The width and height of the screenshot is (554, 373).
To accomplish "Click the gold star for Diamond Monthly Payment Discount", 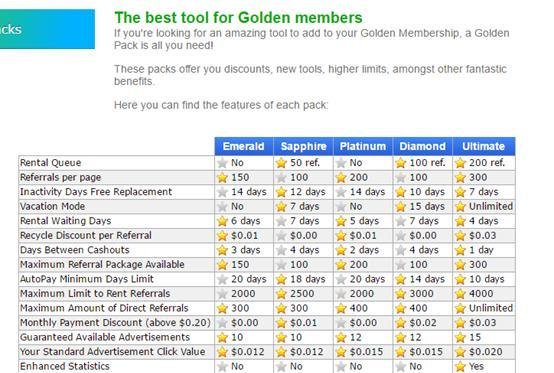I will coord(401,323).
